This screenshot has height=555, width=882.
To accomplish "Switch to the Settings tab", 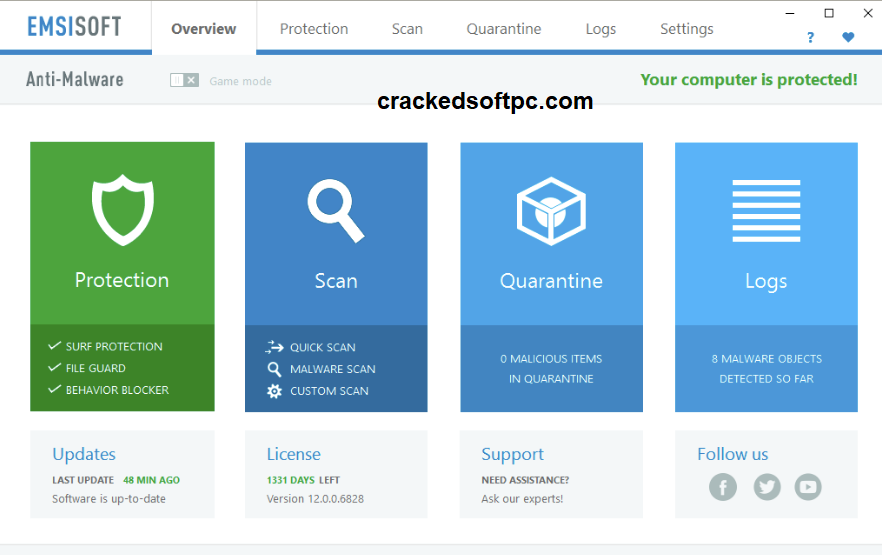I will pyautogui.click(x=687, y=29).
